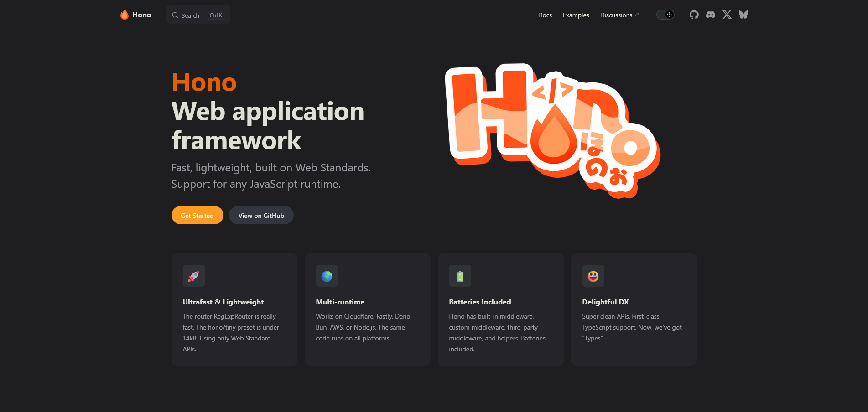The width and height of the screenshot is (868, 412).
Task: Open the GitHub icon link
Action: (694, 15)
